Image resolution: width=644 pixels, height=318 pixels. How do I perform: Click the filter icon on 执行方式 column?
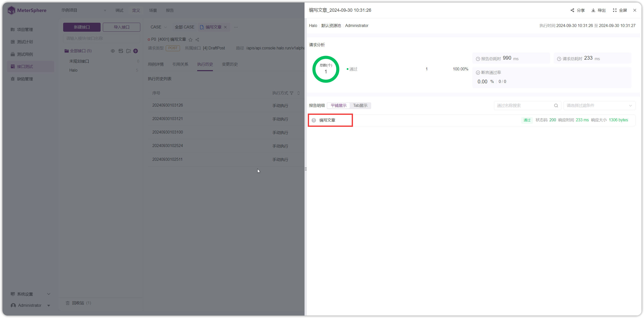coord(292,93)
